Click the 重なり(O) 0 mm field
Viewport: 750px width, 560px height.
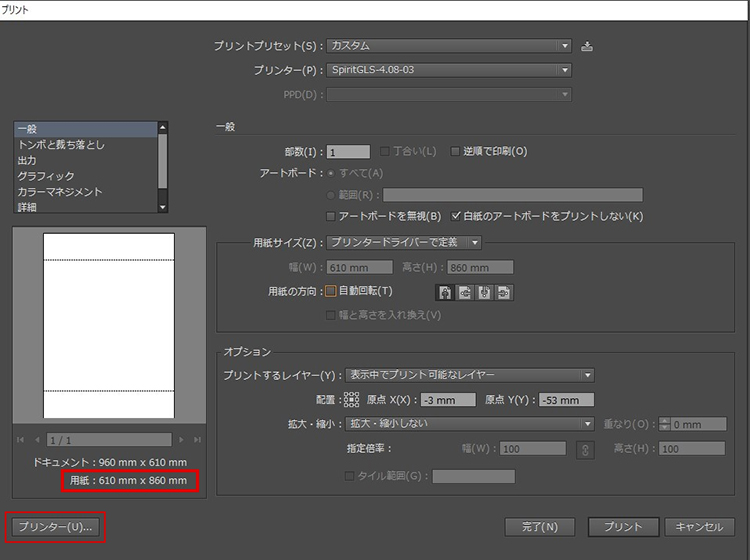click(x=698, y=424)
